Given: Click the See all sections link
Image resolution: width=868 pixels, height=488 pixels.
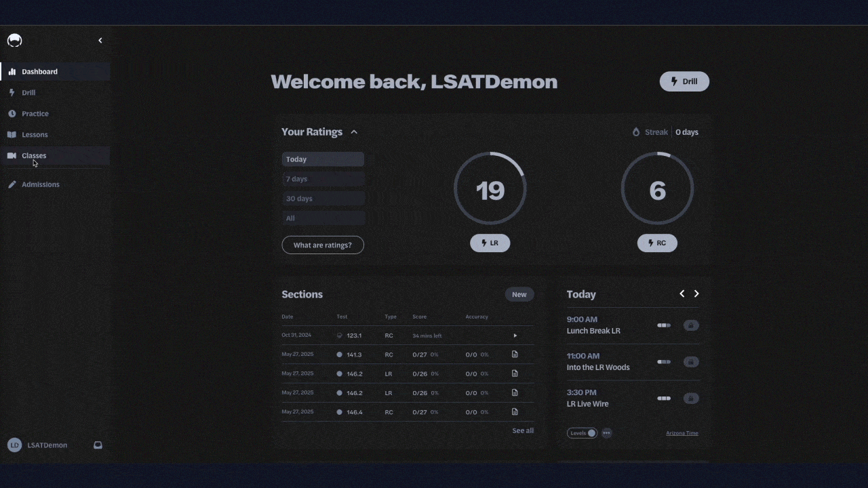Looking at the screenshot, I should 523,430.
